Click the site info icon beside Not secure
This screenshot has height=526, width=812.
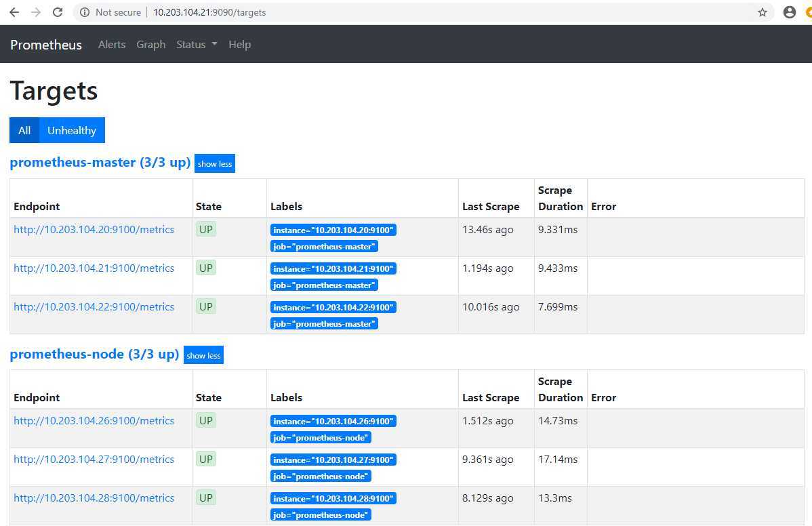tap(85, 12)
